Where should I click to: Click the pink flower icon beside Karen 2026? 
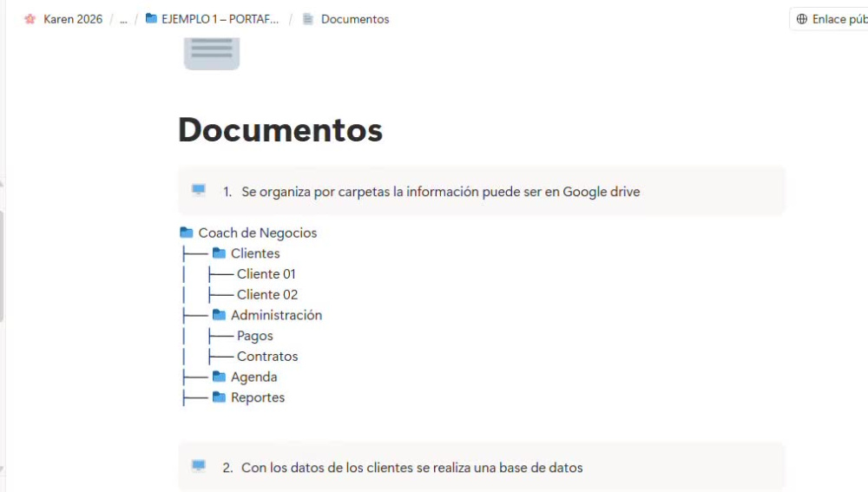coord(30,19)
